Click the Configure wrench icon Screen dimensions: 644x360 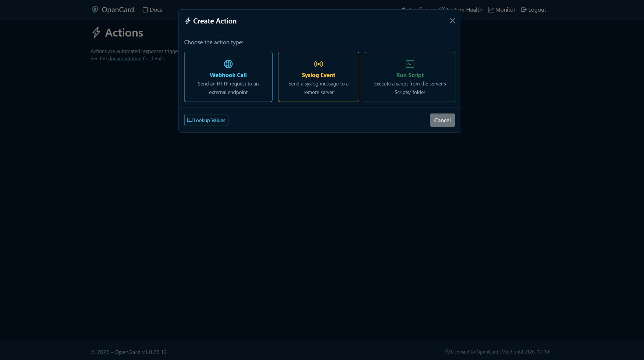(x=403, y=9)
